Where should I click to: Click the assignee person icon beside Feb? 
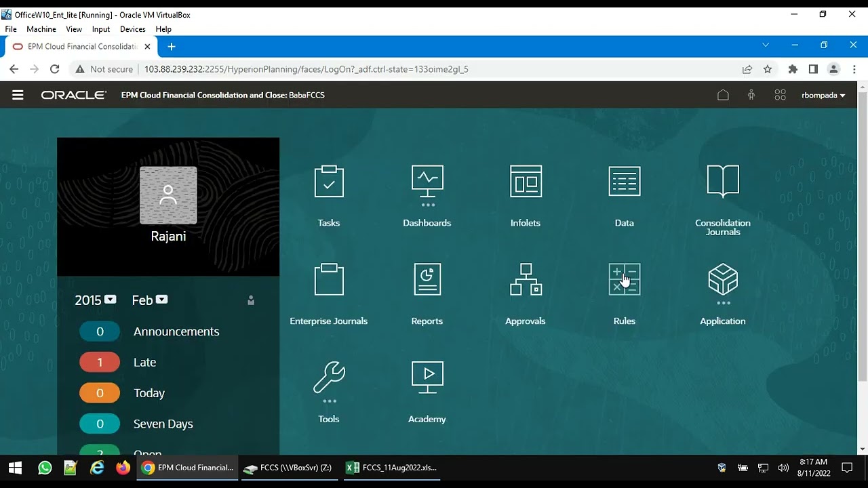click(251, 300)
